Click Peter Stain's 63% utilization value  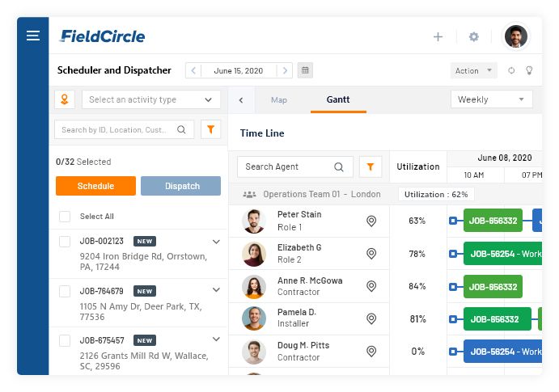417,221
